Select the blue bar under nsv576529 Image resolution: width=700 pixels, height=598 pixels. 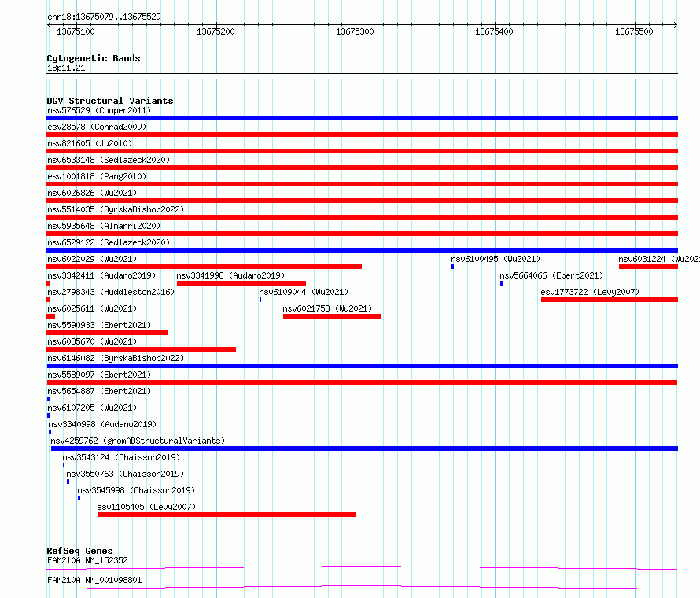click(362, 118)
